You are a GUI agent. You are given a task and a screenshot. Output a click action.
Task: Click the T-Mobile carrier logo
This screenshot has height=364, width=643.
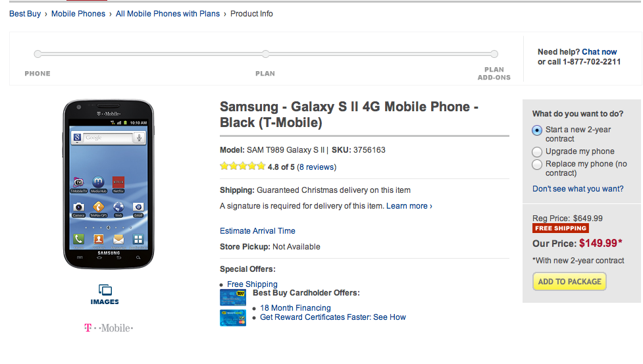[109, 327]
